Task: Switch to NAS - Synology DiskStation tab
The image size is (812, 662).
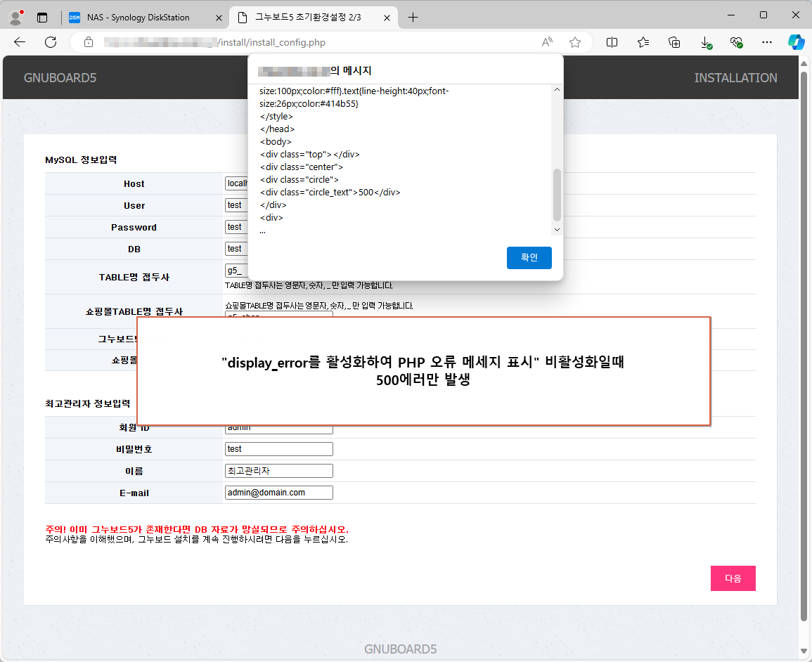Action: pos(146,18)
